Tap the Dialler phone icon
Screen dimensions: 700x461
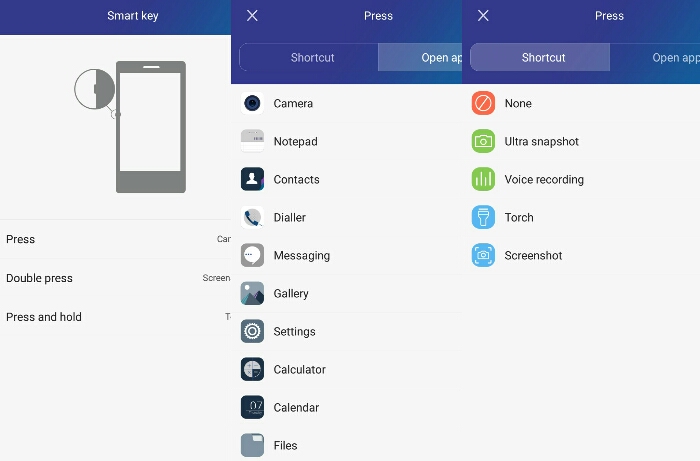point(252,217)
